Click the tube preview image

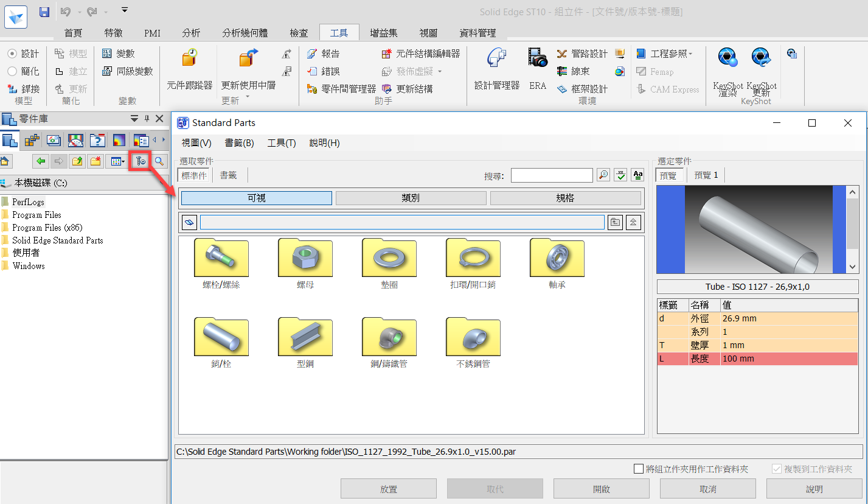752,229
